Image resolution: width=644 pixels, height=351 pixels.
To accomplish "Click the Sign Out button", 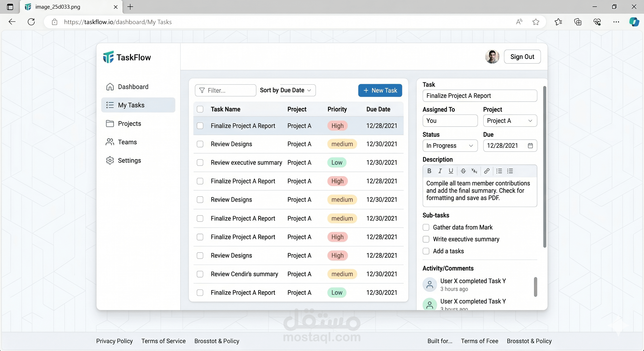I will (x=522, y=57).
